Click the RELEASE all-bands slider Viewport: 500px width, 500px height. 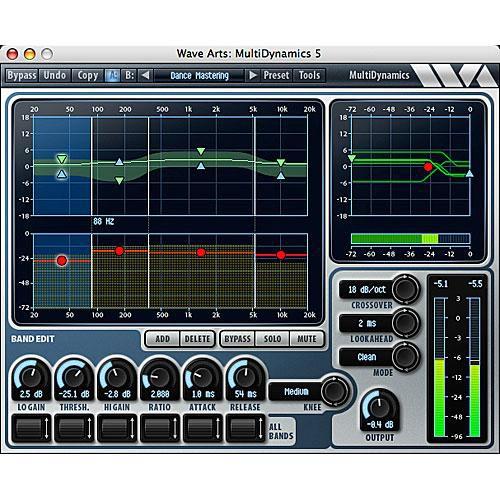click(245, 428)
